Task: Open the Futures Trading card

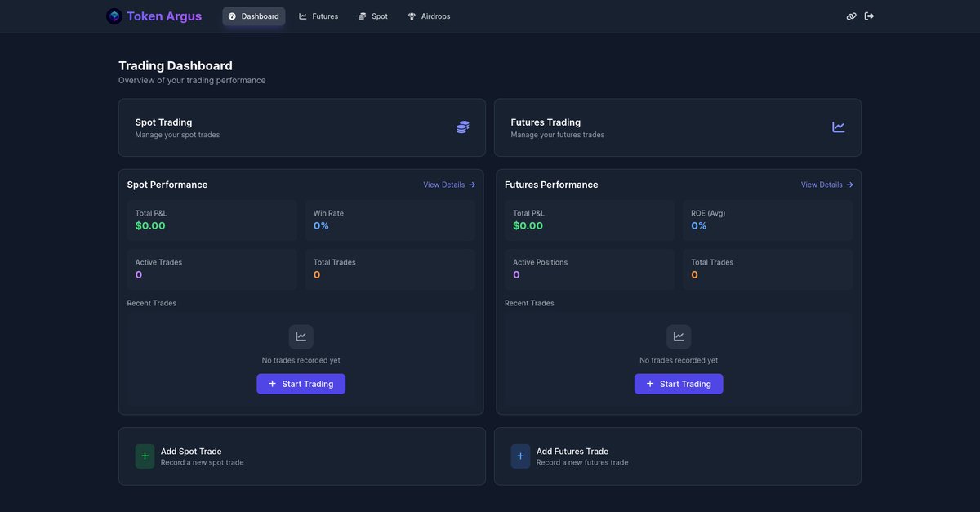Action: 678,127
